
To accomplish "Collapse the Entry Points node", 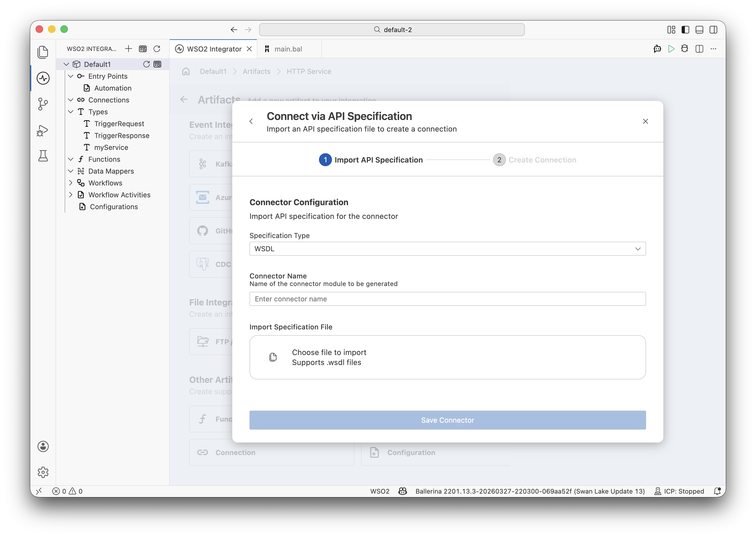I will (x=71, y=76).
